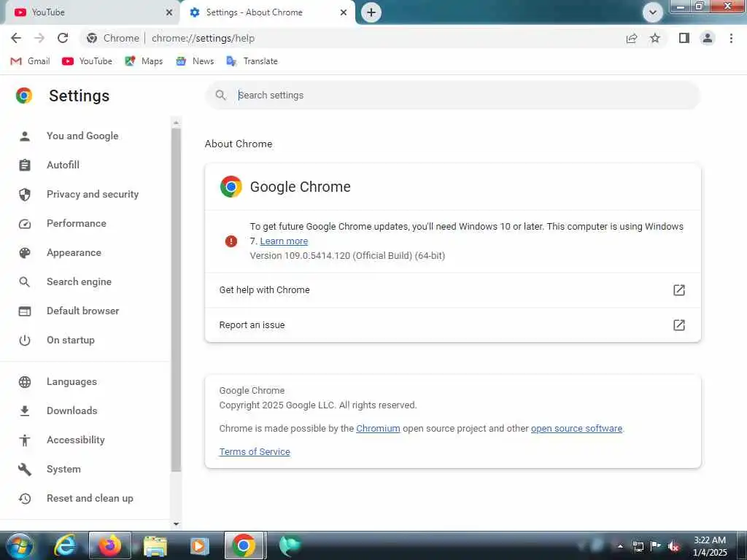Open Appearance settings

(74, 252)
